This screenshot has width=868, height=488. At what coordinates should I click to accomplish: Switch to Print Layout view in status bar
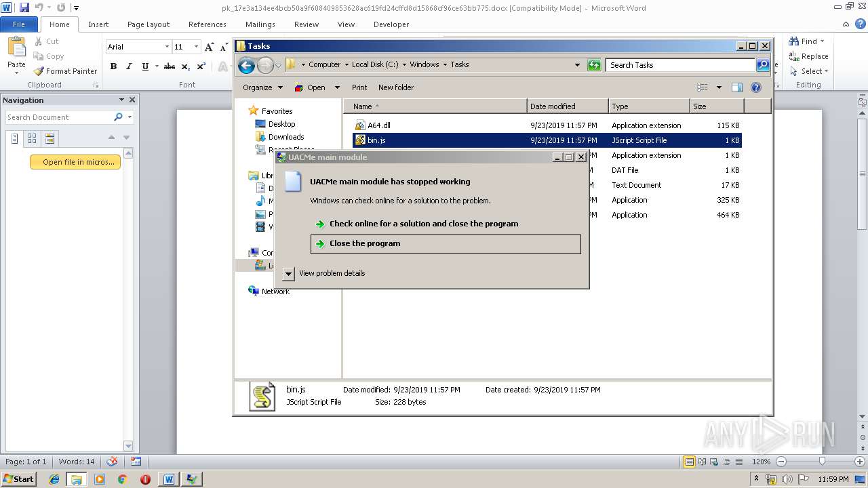tap(689, 462)
